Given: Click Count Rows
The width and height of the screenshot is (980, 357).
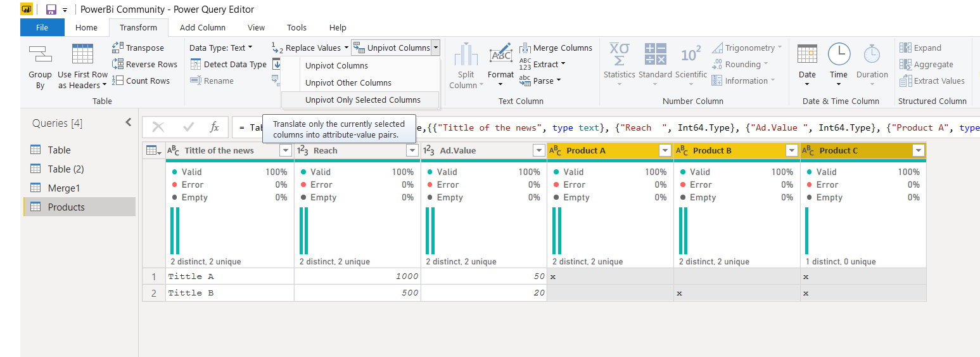Looking at the screenshot, I should click(141, 81).
